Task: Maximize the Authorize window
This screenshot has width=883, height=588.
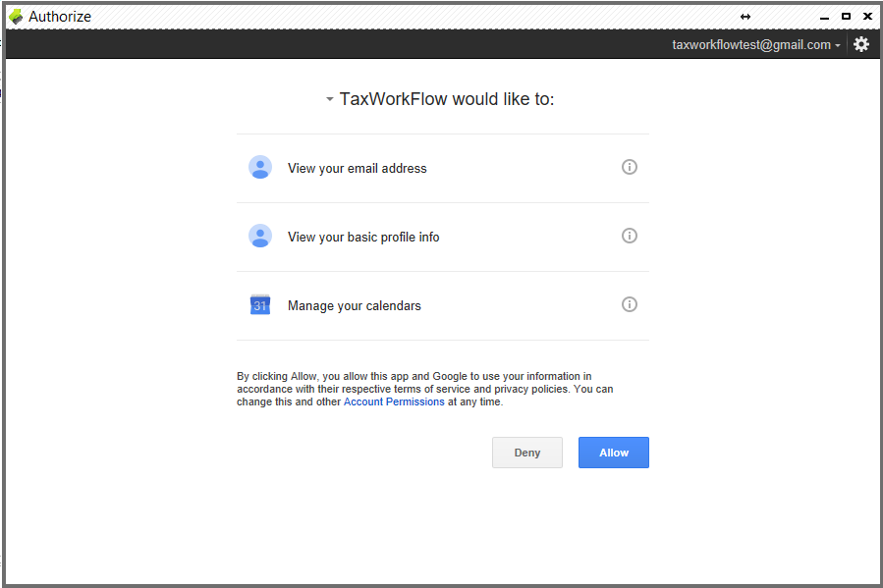Action: (x=846, y=17)
